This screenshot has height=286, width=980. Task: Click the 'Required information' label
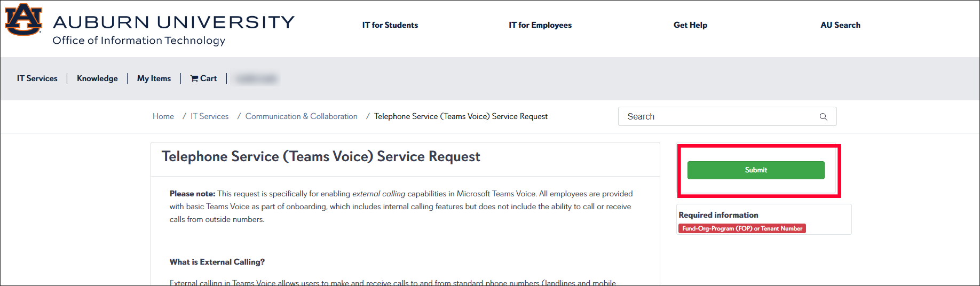pyautogui.click(x=718, y=215)
